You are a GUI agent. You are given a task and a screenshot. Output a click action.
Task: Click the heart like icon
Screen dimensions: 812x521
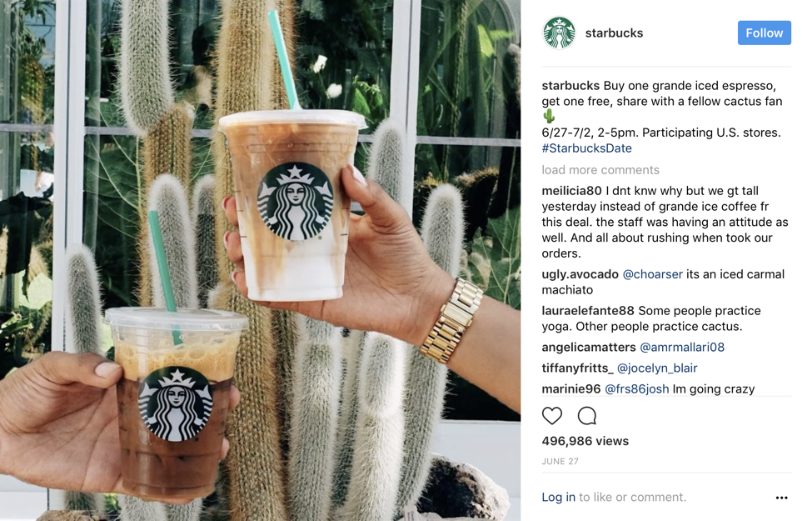click(551, 416)
